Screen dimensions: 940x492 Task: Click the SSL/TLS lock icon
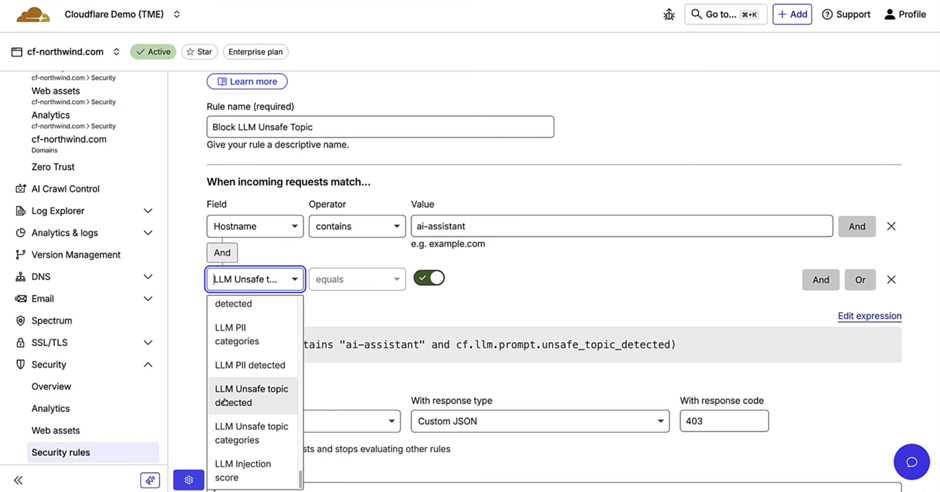click(x=20, y=343)
